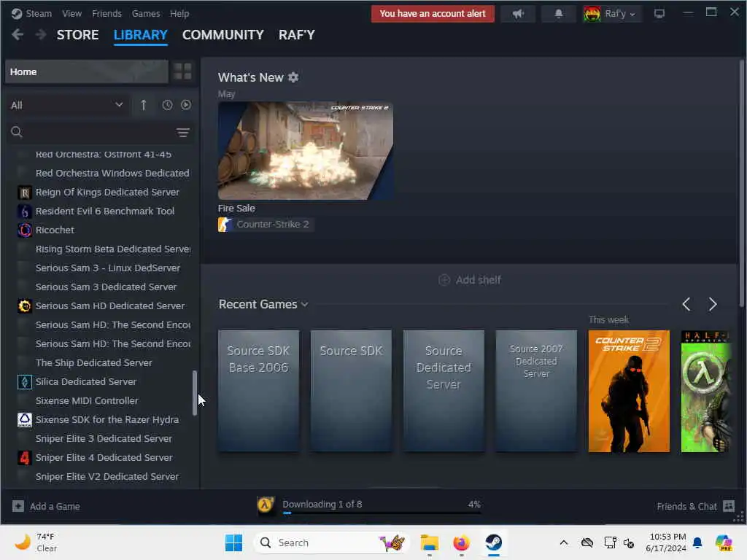This screenshot has height=560, width=747.
Task: Toggle sort by recent activity clock icon
Action: (167, 105)
